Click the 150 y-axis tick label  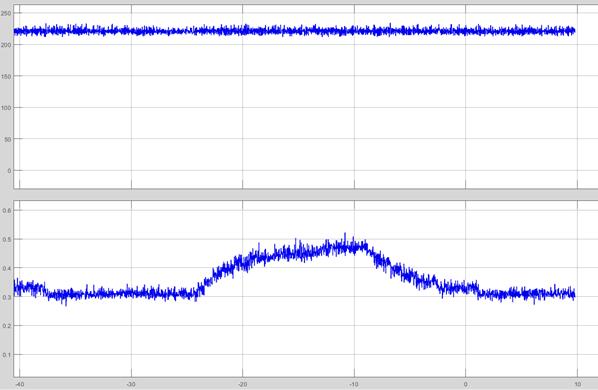click(6, 77)
